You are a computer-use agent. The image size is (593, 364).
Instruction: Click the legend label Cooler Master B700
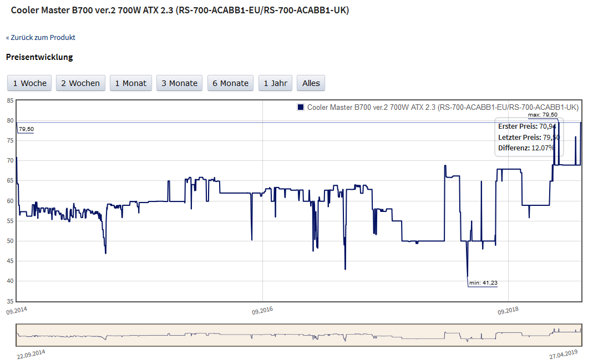tap(443, 108)
